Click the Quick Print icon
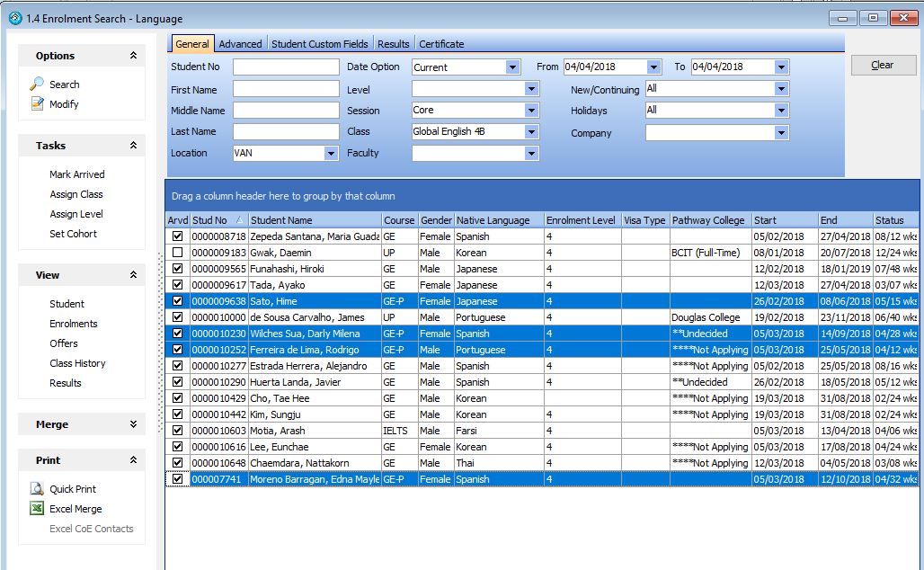The width and height of the screenshot is (924, 570). [x=37, y=489]
